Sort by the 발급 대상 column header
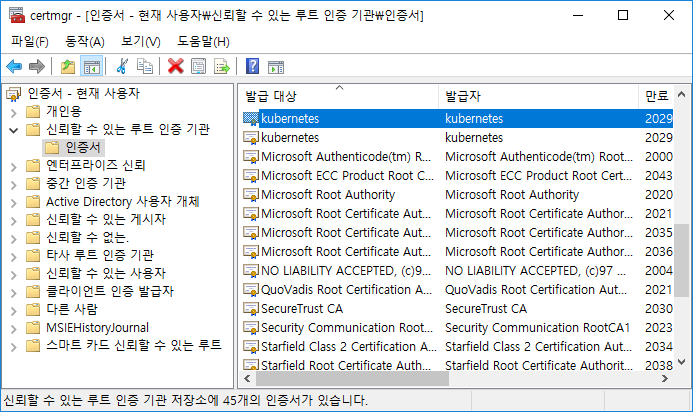This screenshot has width=693, height=412. [x=339, y=96]
